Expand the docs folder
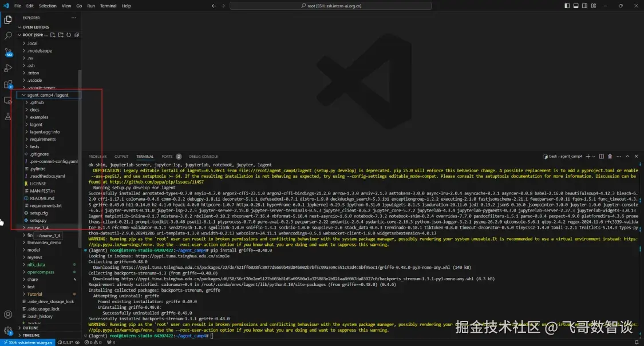 [49, 110]
